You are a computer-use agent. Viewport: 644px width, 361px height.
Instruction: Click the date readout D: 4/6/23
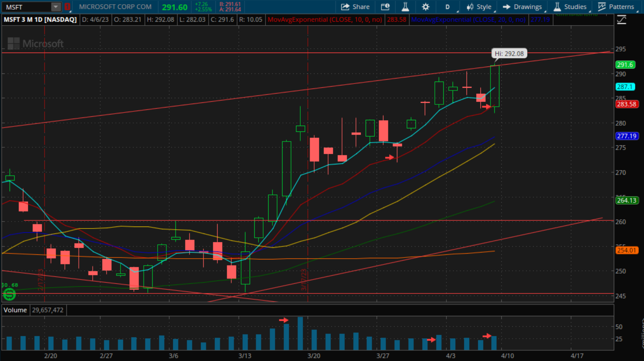pos(95,19)
